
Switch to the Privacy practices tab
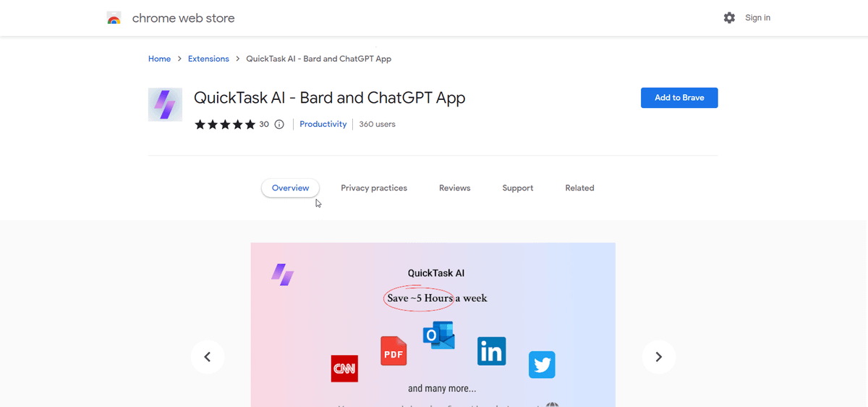[374, 188]
